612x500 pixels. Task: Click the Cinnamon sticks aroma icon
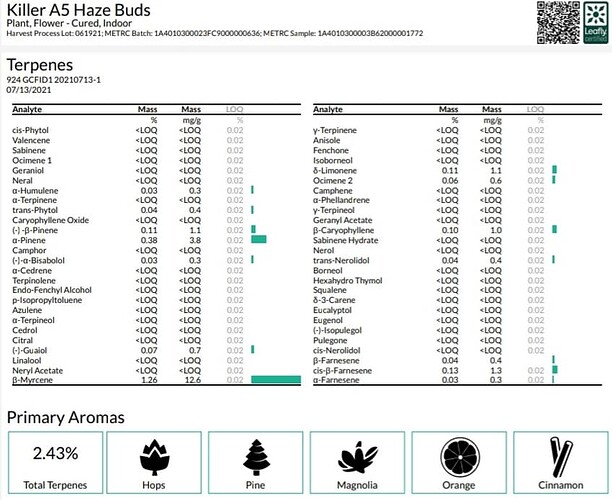tap(561, 457)
